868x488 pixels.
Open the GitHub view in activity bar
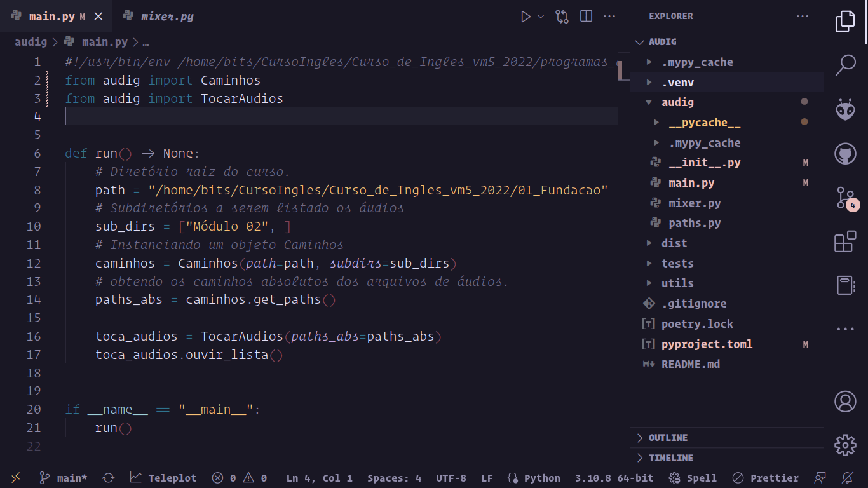click(x=845, y=154)
